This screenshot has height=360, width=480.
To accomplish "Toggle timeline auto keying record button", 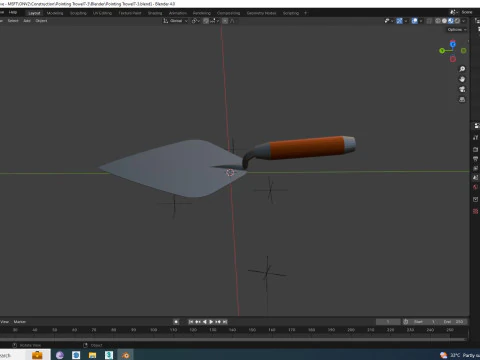I will [x=176, y=322].
